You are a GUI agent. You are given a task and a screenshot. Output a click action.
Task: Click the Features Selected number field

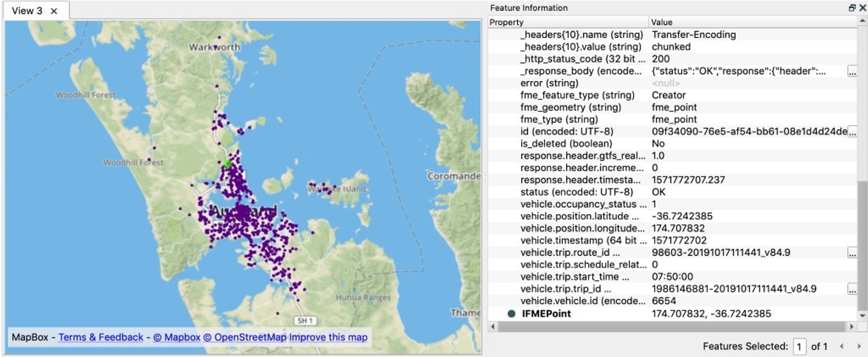[x=799, y=346]
